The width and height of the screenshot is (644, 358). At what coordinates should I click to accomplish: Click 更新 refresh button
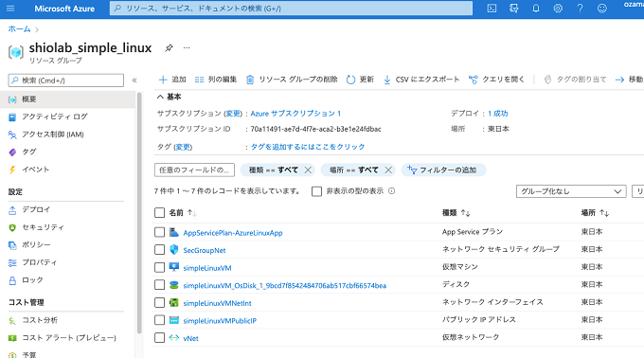click(x=360, y=80)
